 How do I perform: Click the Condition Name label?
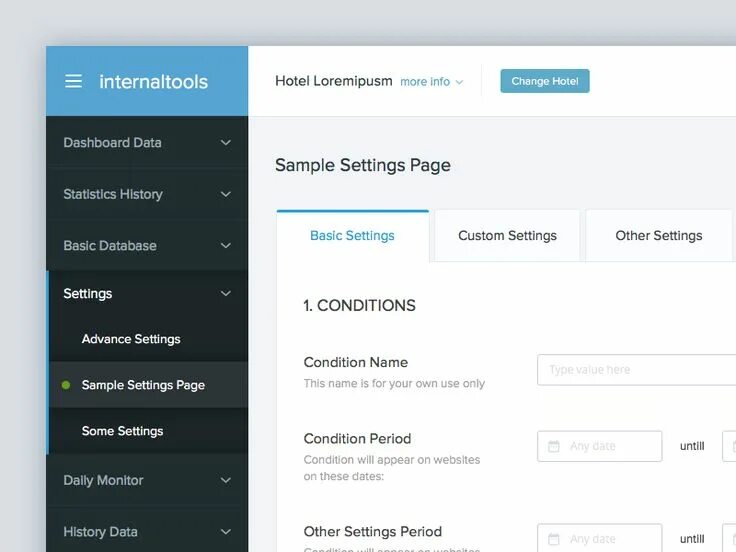click(x=356, y=362)
